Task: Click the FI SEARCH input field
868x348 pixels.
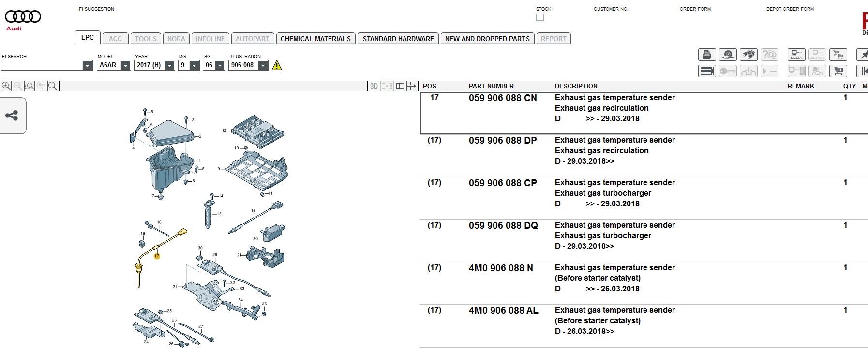Action: [42, 65]
